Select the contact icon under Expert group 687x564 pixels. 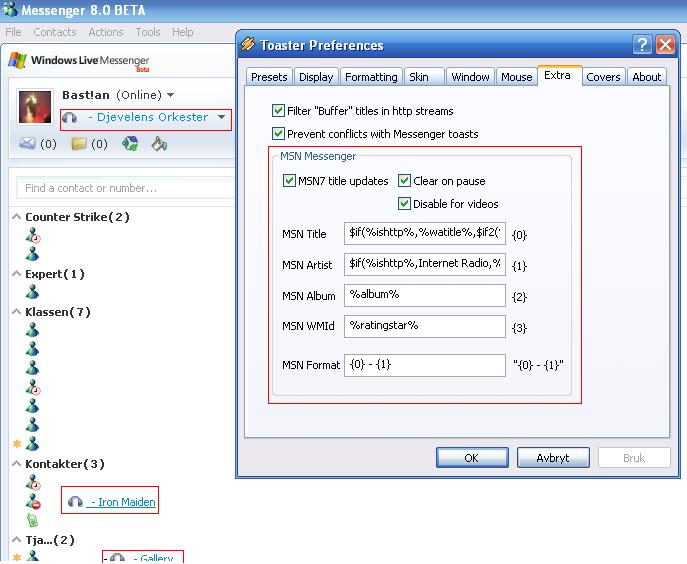pyautogui.click(x=32, y=292)
